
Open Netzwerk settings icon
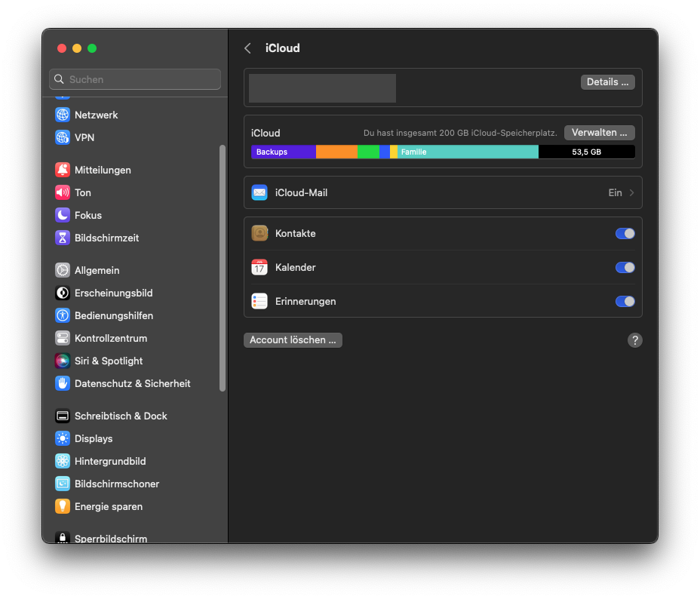pyautogui.click(x=63, y=115)
